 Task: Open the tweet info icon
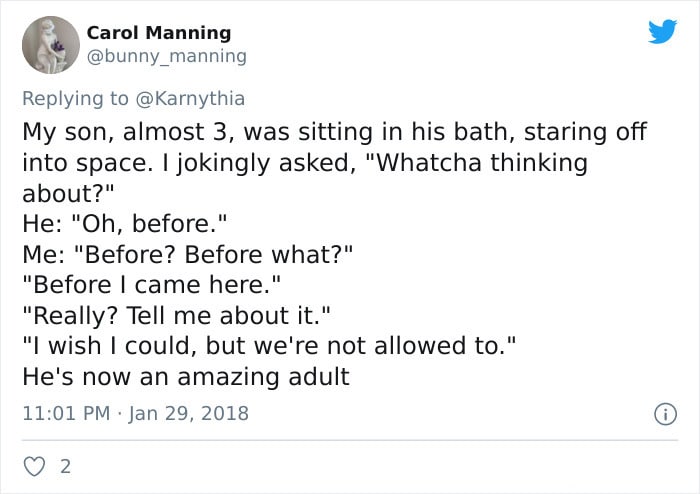(664, 413)
